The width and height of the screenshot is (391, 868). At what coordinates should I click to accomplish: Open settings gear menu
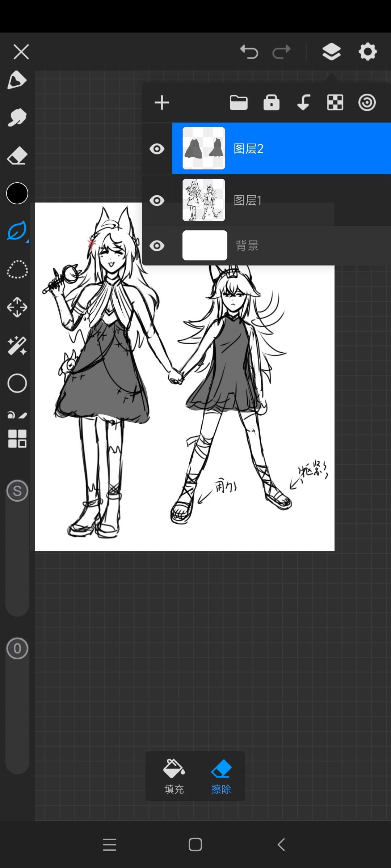[x=367, y=52]
